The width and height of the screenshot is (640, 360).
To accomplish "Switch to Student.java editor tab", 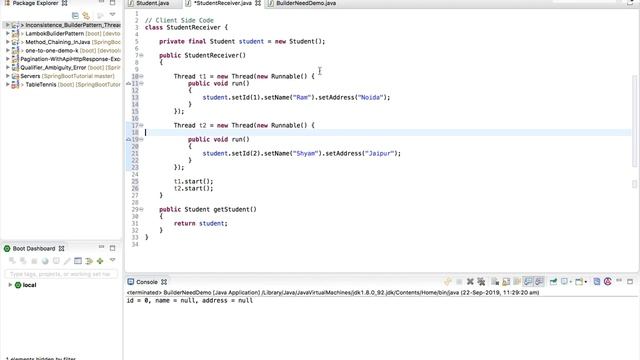I will click(152, 3).
